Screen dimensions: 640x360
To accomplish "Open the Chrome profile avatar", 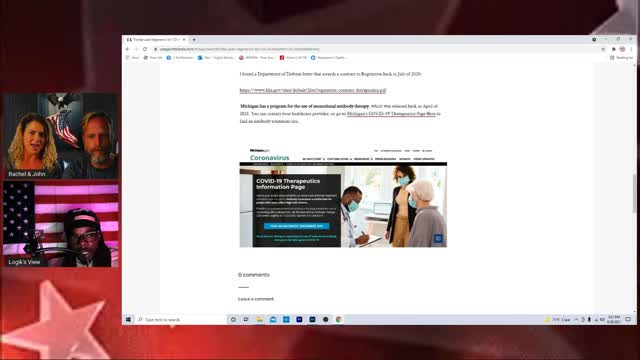I will click(x=622, y=49).
